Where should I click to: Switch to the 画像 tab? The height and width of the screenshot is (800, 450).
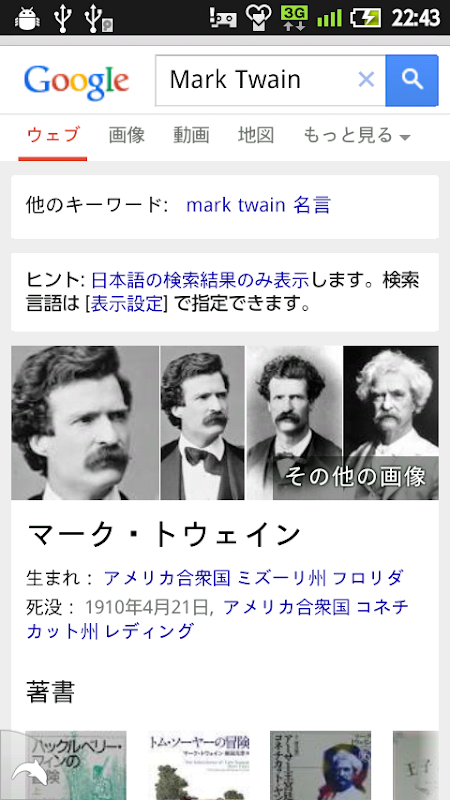127,135
